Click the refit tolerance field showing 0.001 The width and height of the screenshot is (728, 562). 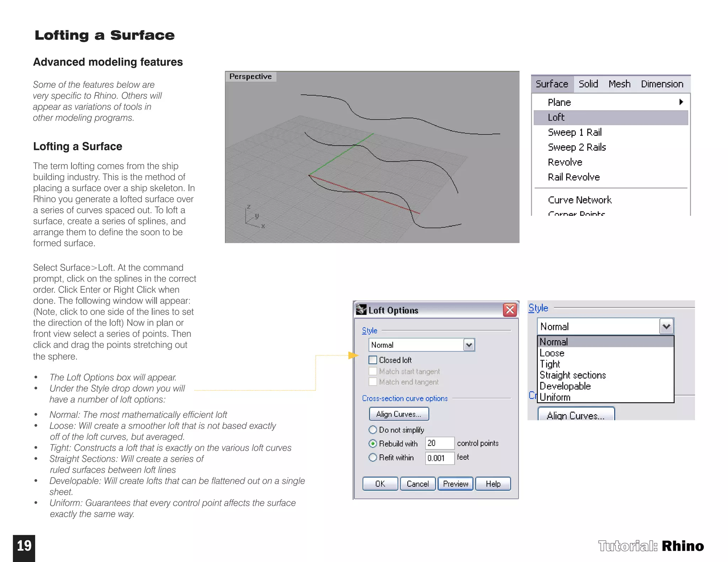point(440,458)
